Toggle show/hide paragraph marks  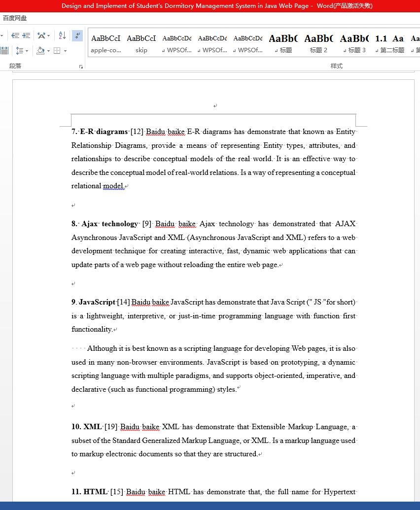point(77,35)
